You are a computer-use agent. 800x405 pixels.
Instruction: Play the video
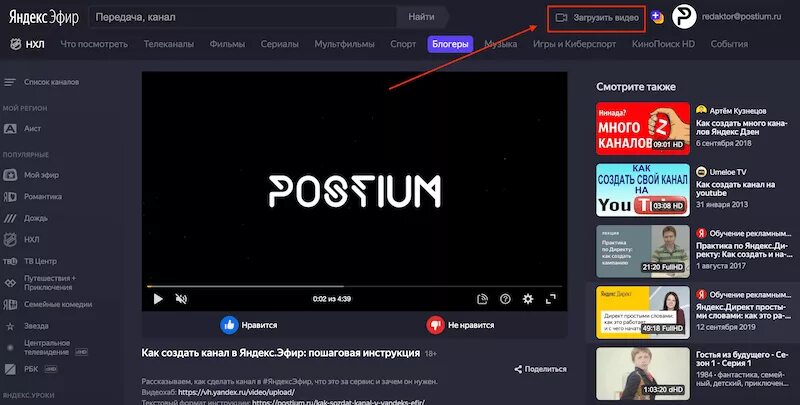[158, 299]
